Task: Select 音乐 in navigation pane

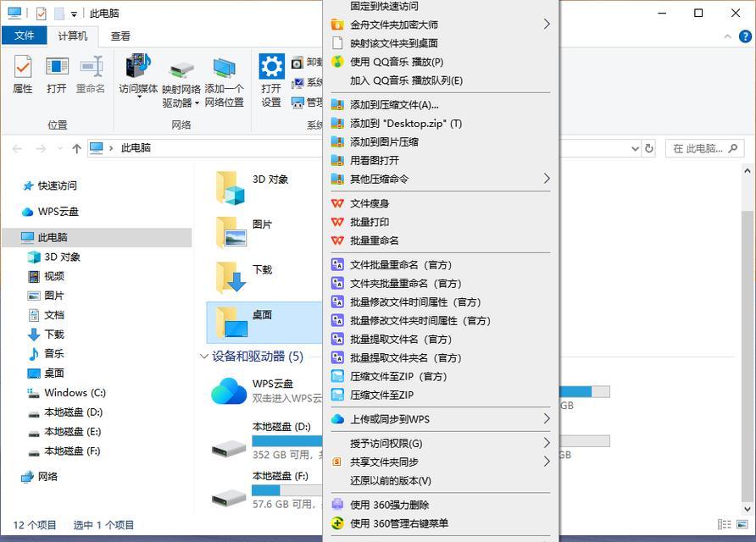Action: tap(54, 354)
